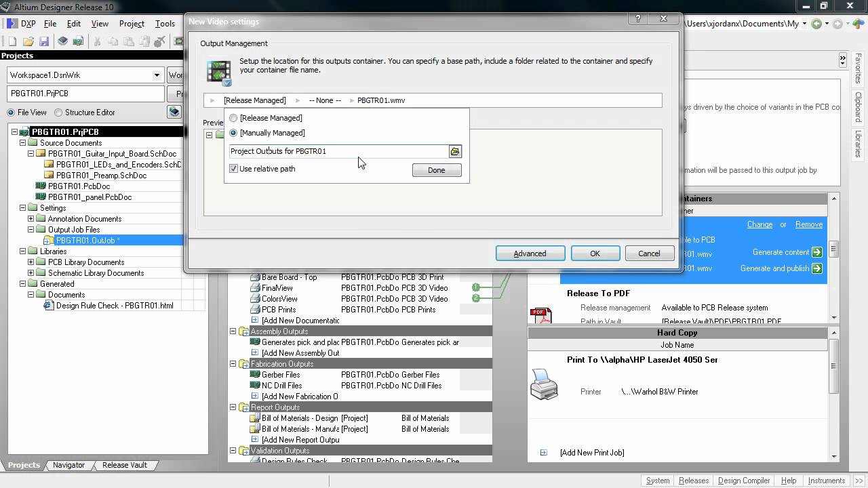Open the Project menu
The width and height of the screenshot is (868, 488).
[x=132, y=24]
